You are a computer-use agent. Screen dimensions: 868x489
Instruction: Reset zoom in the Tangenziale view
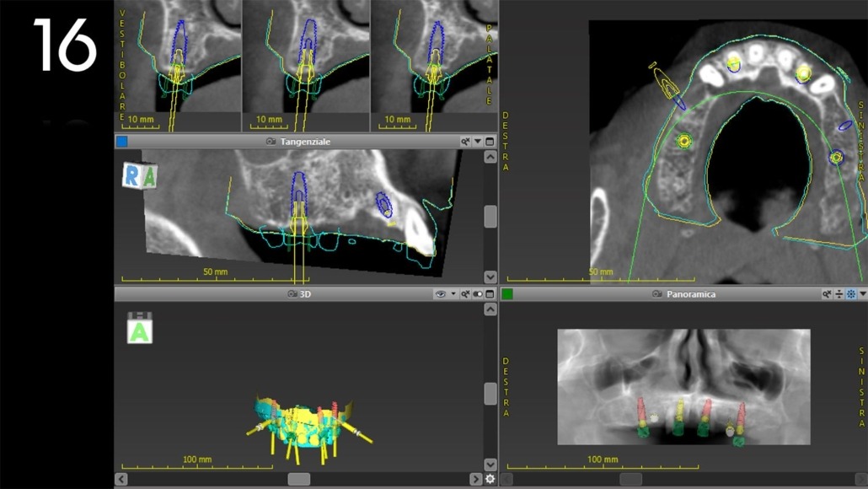pos(465,142)
